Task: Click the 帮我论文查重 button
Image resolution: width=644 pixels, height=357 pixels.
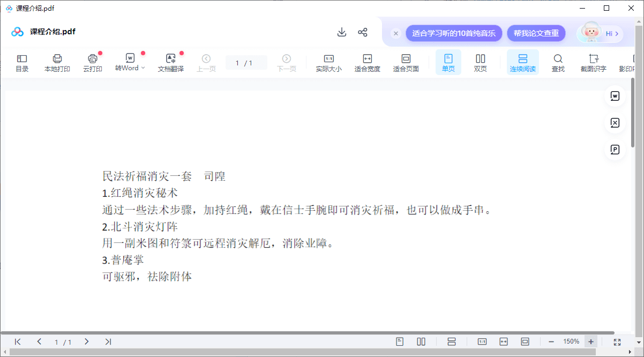Action: click(x=536, y=33)
